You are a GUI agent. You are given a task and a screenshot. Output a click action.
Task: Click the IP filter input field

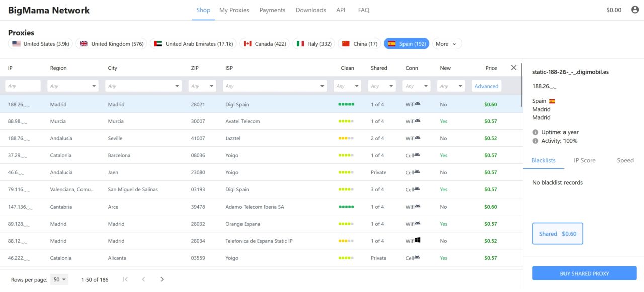(23, 86)
